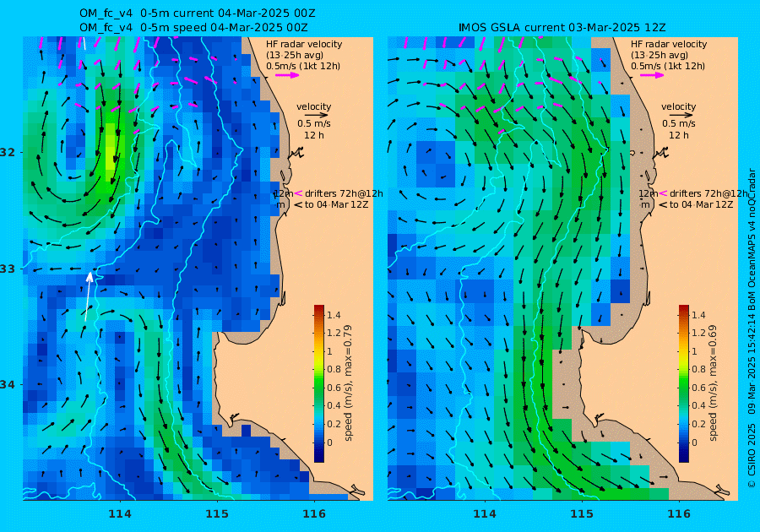Click 'drifters 72h@12h' text in IMOS GSLA panel
The image size is (760, 532).
pos(708,193)
